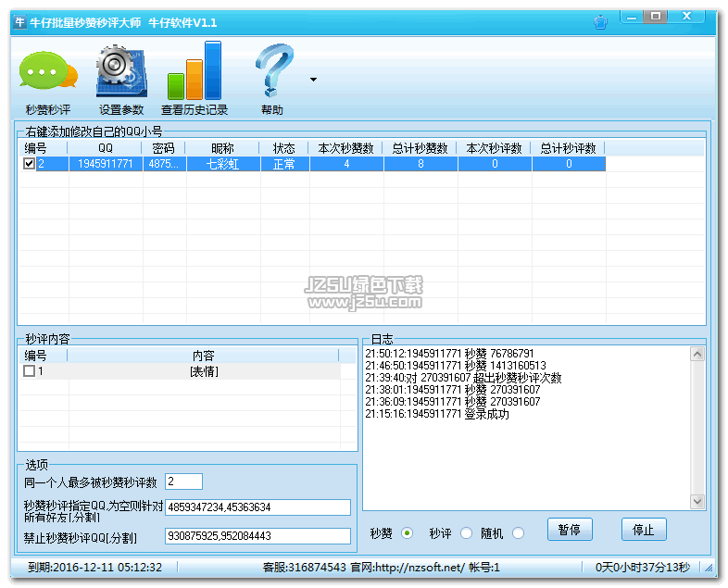
Task: Click the 内容 column header in comment list
Action: [x=204, y=356]
